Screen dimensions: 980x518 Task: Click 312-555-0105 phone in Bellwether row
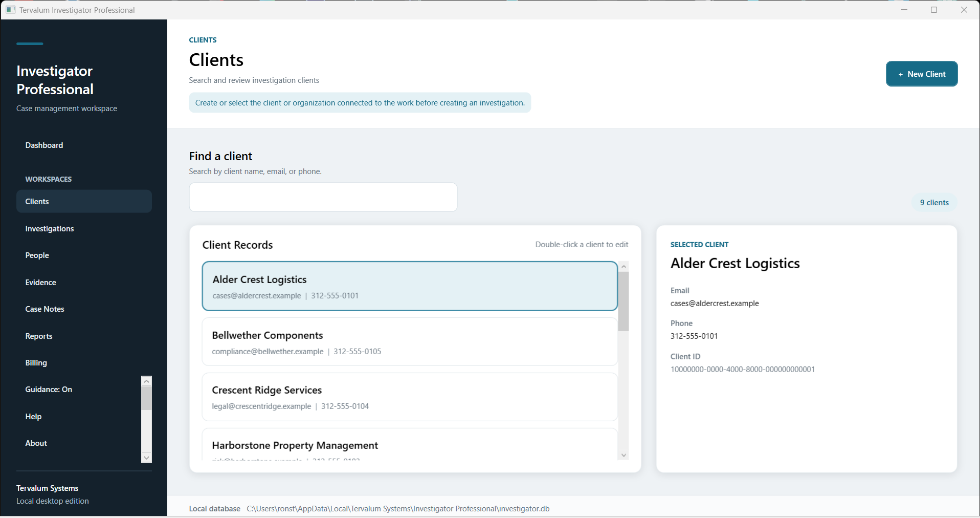tap(358, 351)
